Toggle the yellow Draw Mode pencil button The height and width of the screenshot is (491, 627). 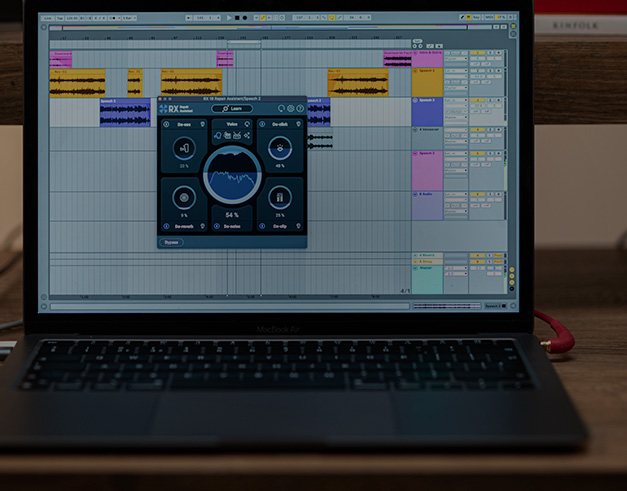[x=263, y=18]
